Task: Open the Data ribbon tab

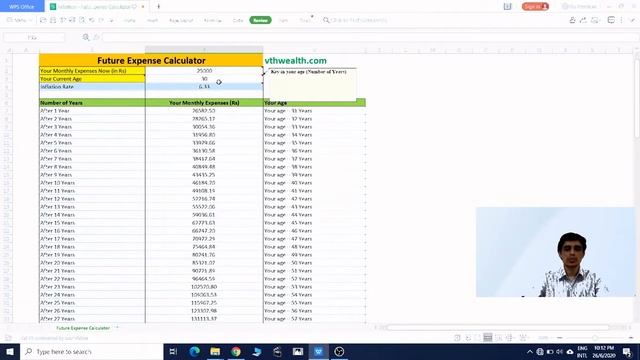Action: [x=238, y=20]
